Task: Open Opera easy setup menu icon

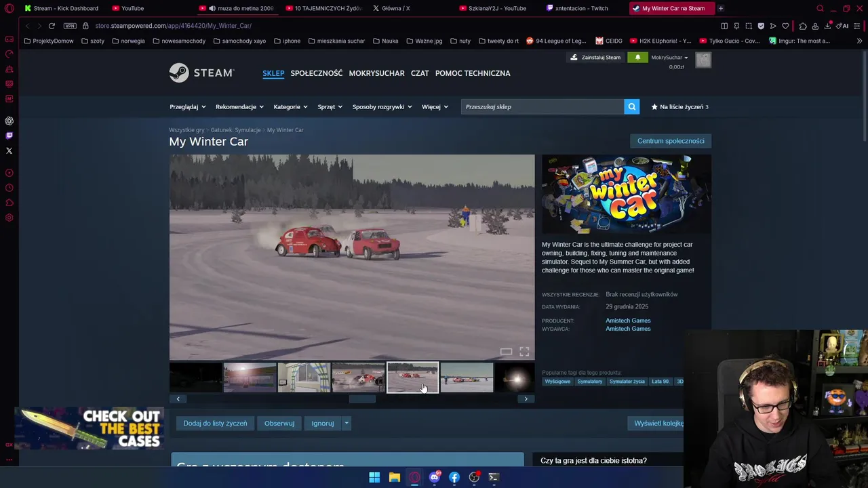Action: coord(858,26)
